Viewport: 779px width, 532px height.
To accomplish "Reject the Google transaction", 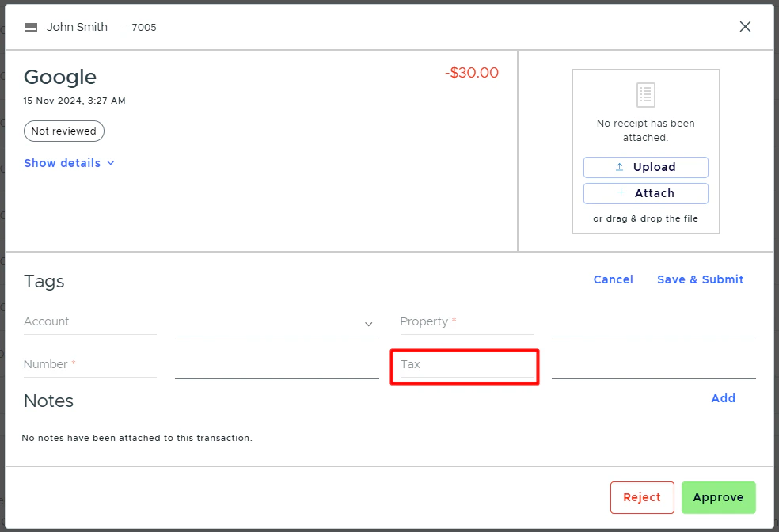I will (x=641, y=497).
